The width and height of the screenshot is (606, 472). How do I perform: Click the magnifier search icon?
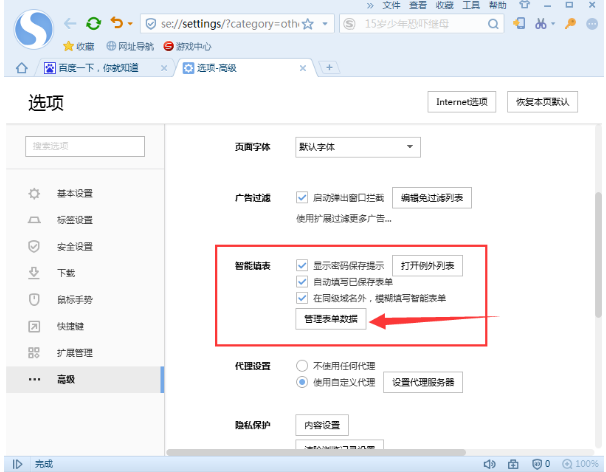click(493, 24)
